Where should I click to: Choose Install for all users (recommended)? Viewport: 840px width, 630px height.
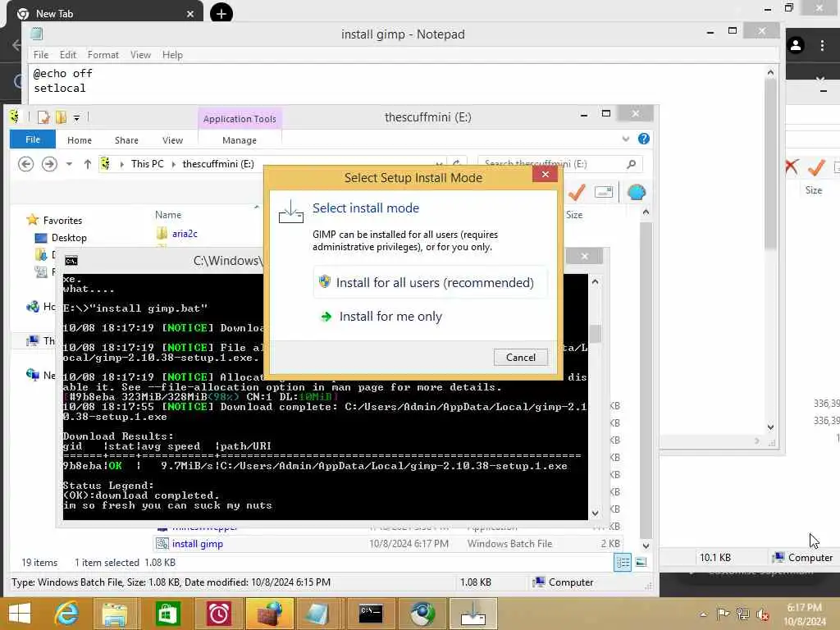tap(430, 282)
